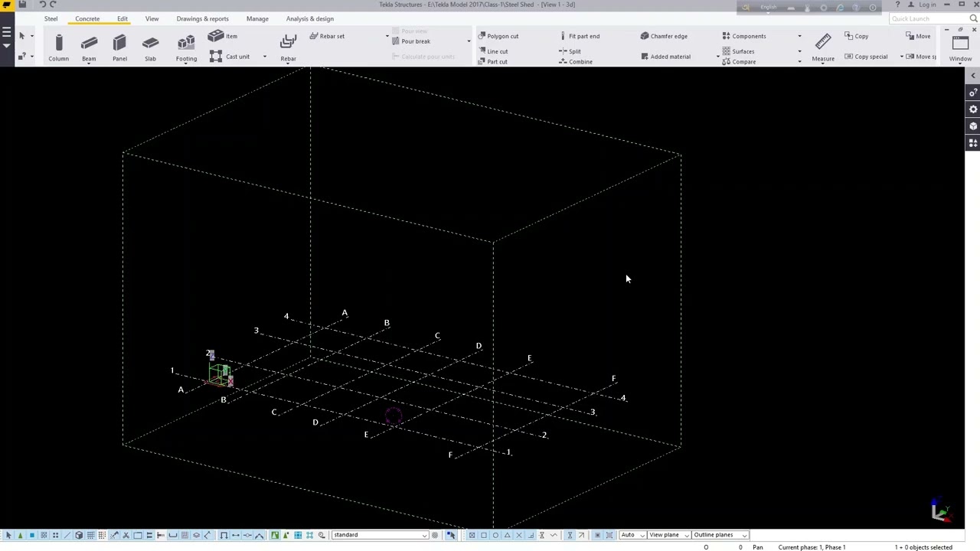Viewport: 980px width, 551px height.
Task: Open the Drawings & reports tab
Action: 202,18
